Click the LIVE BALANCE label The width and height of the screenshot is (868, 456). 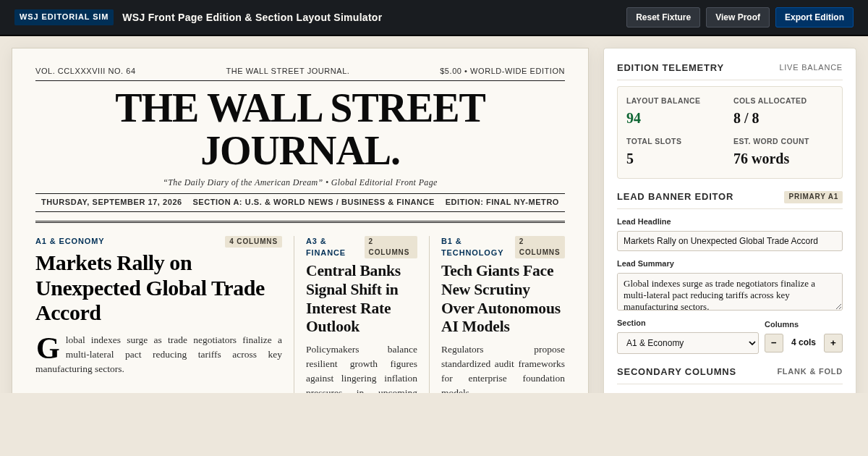[811, 67]
